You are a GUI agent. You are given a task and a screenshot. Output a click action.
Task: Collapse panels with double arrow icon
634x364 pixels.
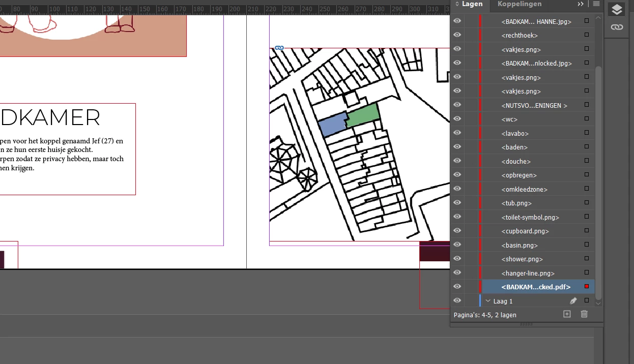(x=581, y=4)
